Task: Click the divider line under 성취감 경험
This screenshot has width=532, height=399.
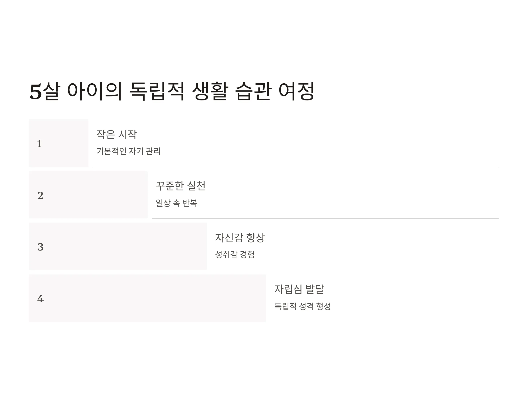Action: click(355, 270)
